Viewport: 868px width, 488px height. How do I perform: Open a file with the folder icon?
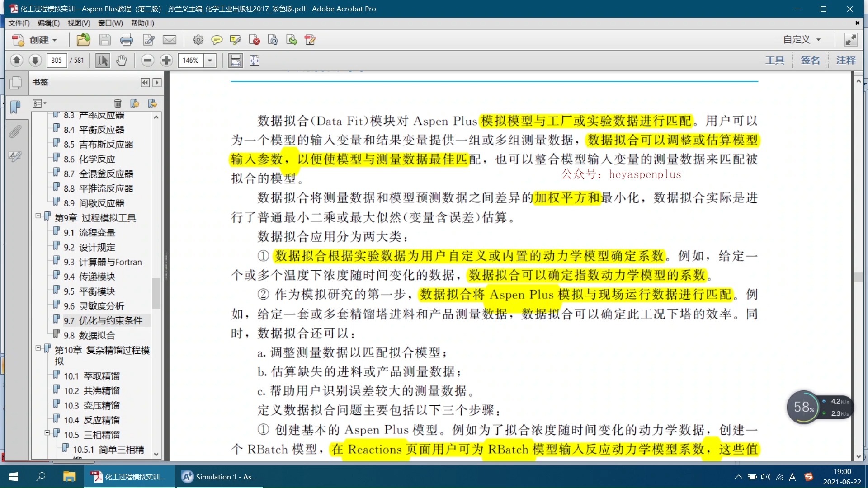(x=83, y=40)
